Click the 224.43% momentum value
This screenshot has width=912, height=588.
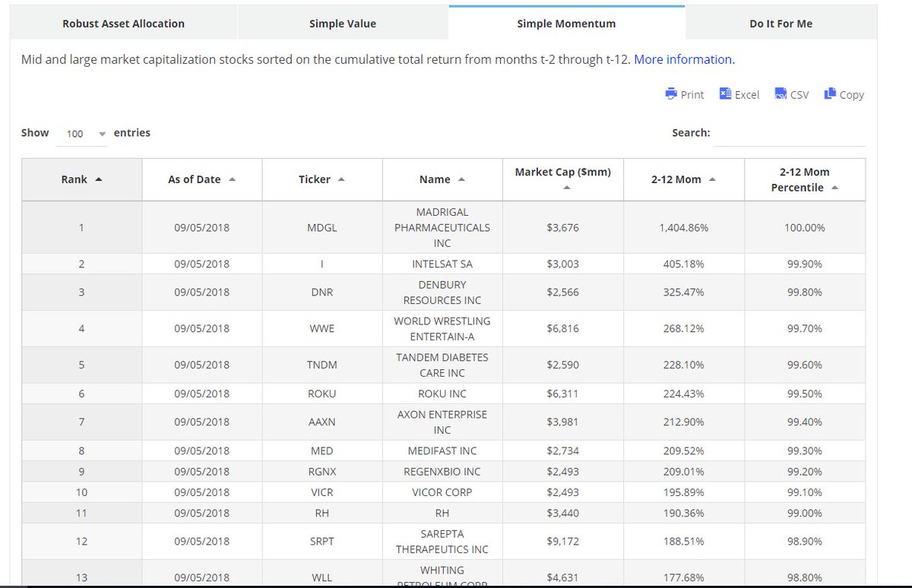(684, 394)
